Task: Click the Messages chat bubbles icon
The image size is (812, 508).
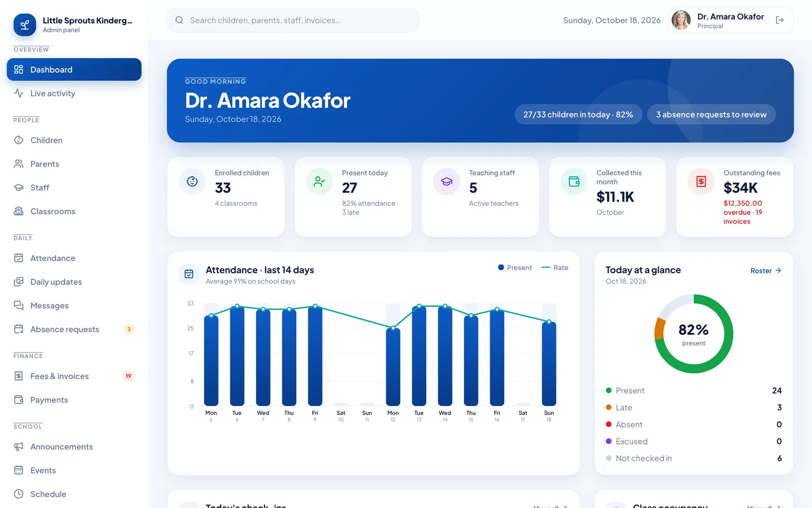Action: (19, 305)
